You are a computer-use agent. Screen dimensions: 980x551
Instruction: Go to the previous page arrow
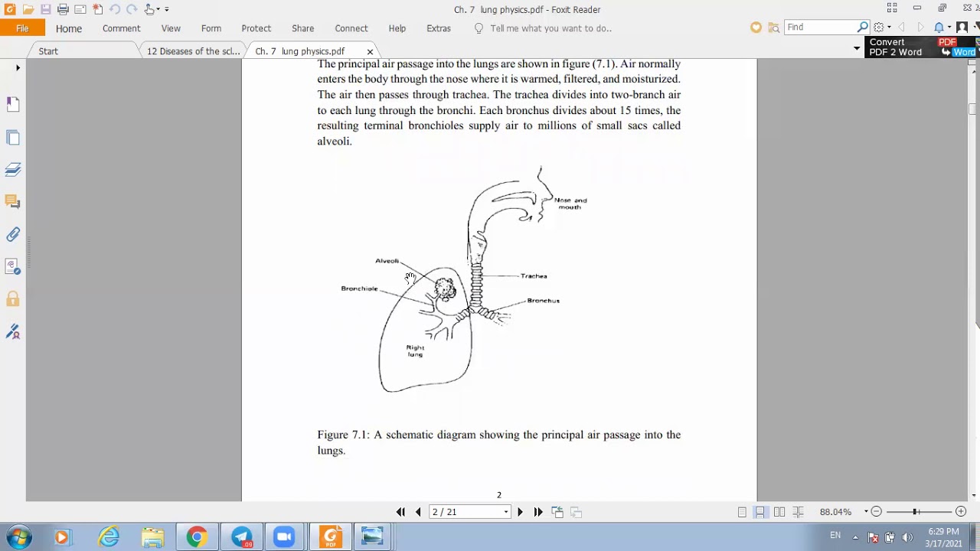[x=418, y=512]
